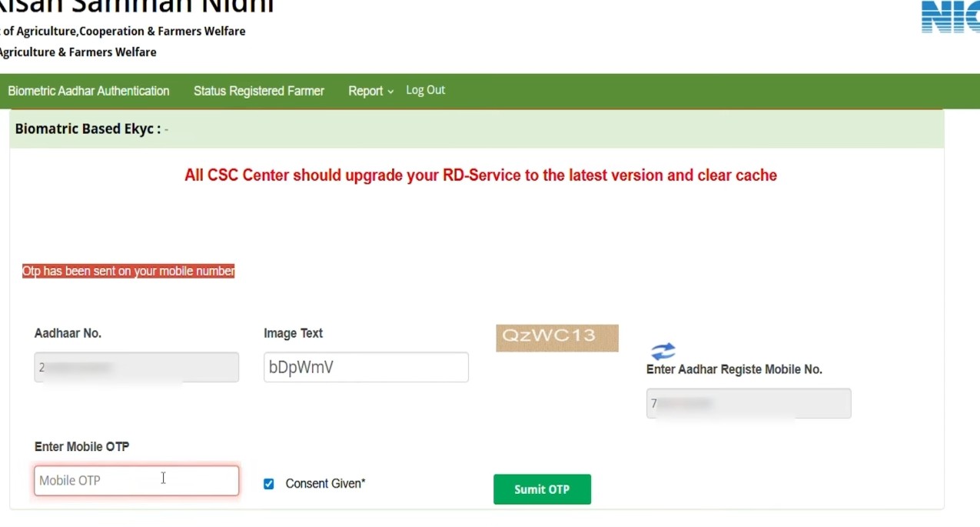Click the Image Text input box
Image resolution: width=980 pixels, height=527 pixels.
365,368
